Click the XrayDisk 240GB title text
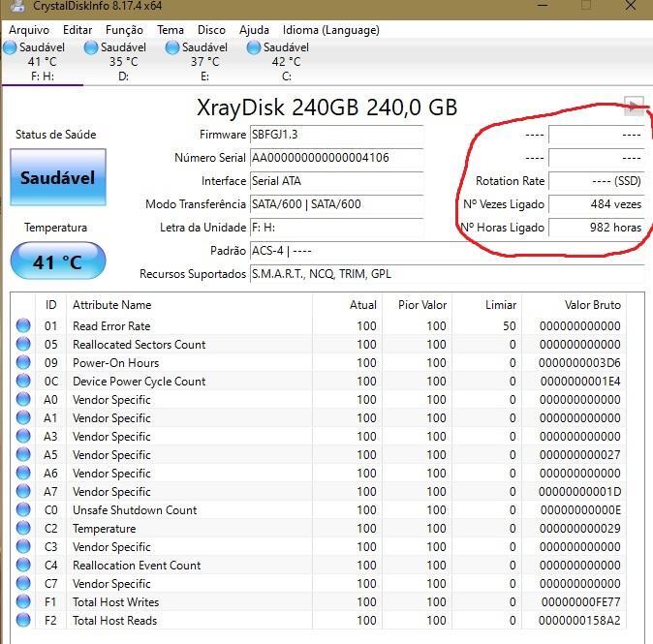 point(326,107)
